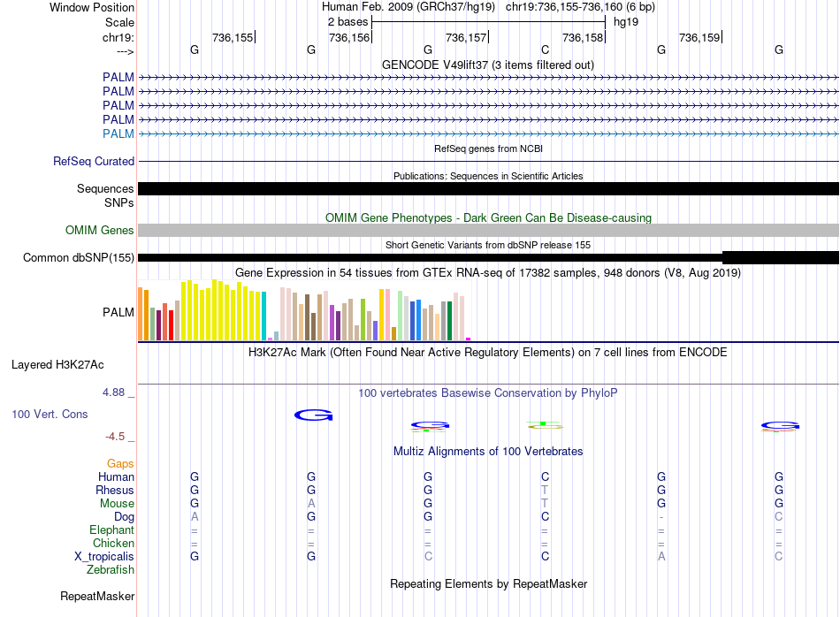Click the cyan bar in GTEx chart
This screenshot has height=617, width=840.
[x=263, y=316]
